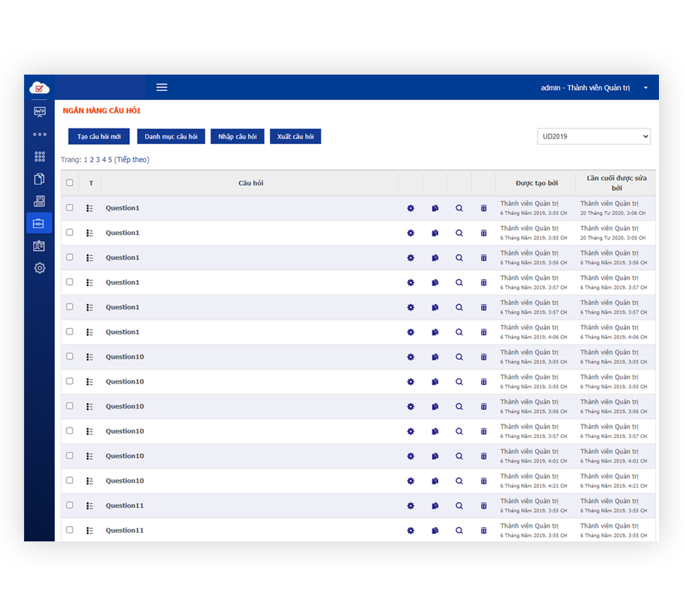Click the Được tạo bởi column header
This screenshot has height=616, width=685.
[536, 183]
